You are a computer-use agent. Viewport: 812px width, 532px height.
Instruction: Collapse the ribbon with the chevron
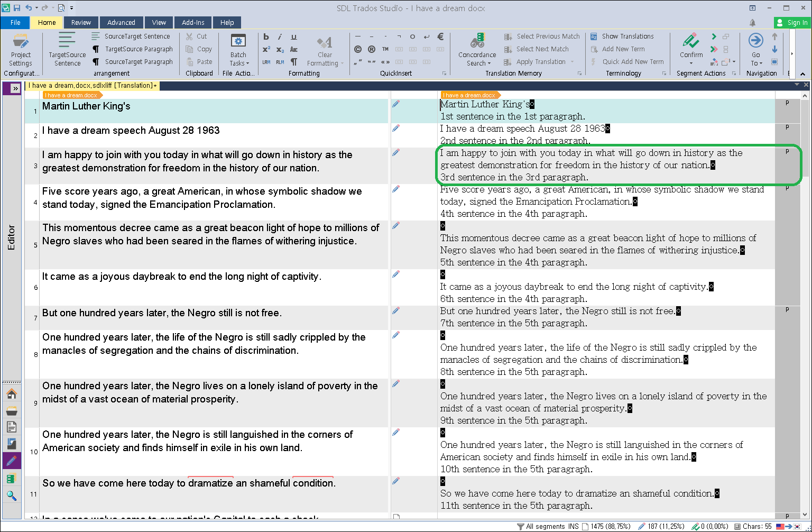pyautogui.click(x=804, y=74)
